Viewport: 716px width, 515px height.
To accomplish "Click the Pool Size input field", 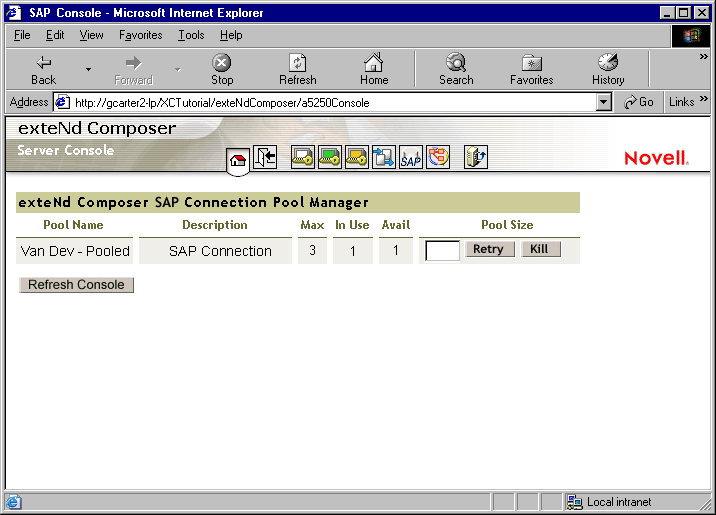I will pyautogui.click(x=442, y=251).
